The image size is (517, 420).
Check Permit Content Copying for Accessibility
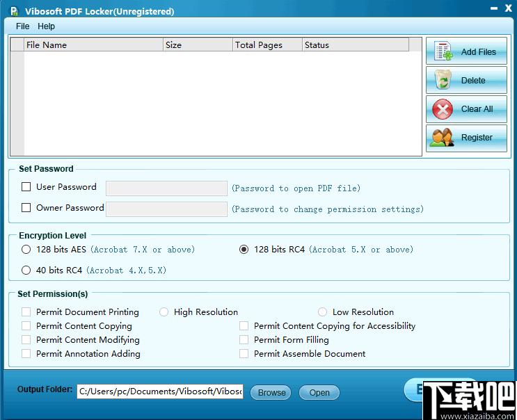244,326
